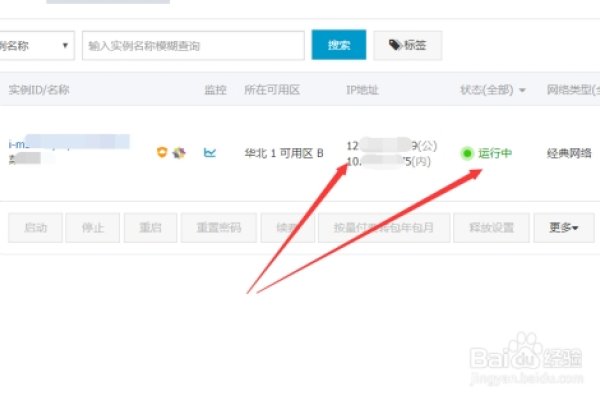Select the public IP address ending (公)
600x400 pixels.
coord(391,145)
